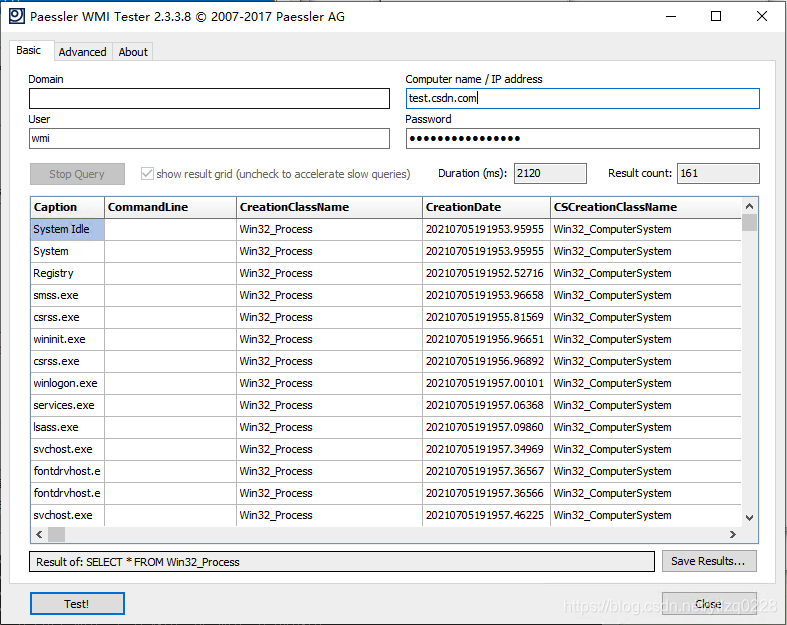Click the results grid scroll up arrow
Viewport: 787px width, 625px height.
(749, 206)
